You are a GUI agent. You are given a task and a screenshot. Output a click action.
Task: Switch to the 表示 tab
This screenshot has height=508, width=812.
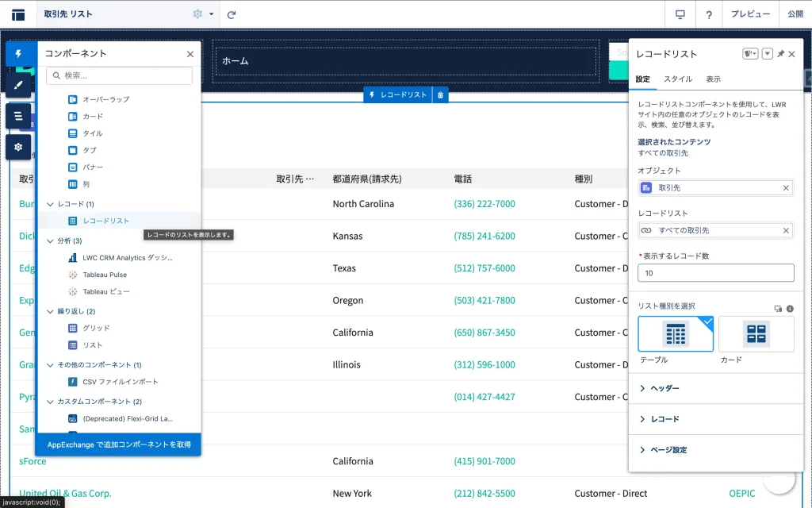713,79
